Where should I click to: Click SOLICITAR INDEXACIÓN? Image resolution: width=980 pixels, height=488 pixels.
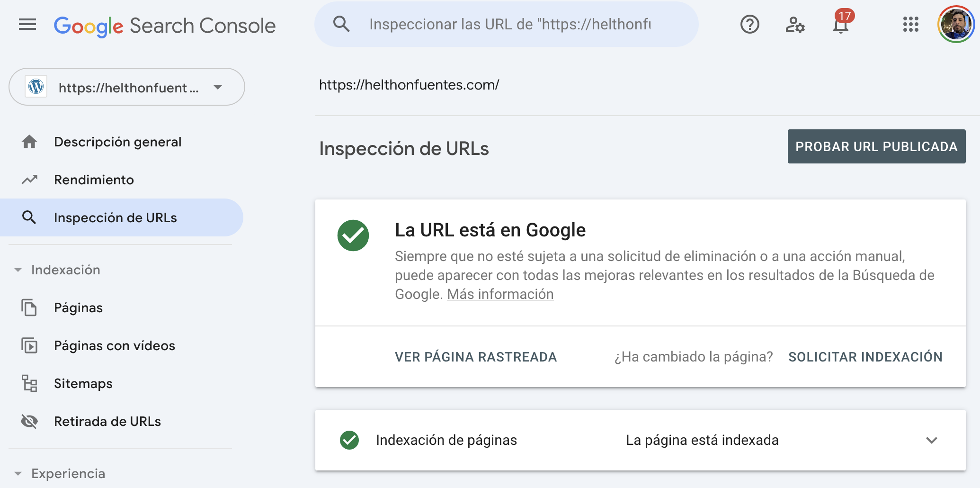[x=865, y=357]
